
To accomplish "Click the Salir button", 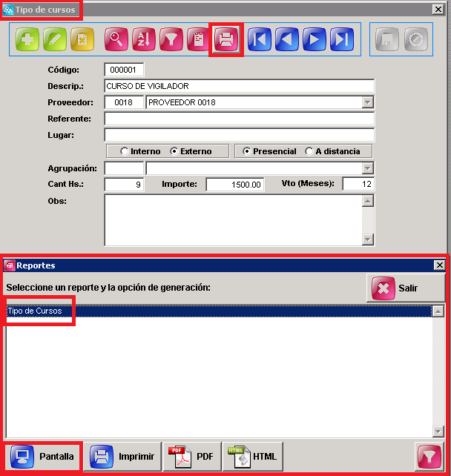I will [406, 288].
